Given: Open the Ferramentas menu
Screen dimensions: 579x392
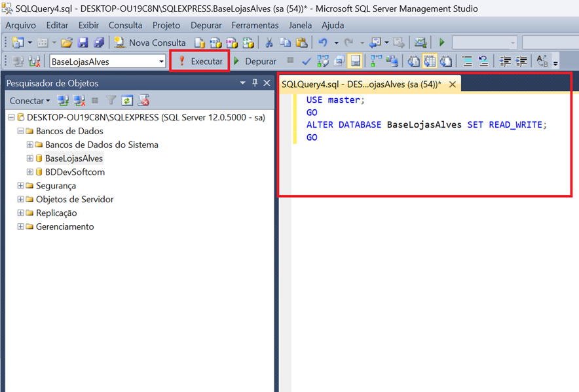Looking at the screenshot, I should [x=255, y=25].
